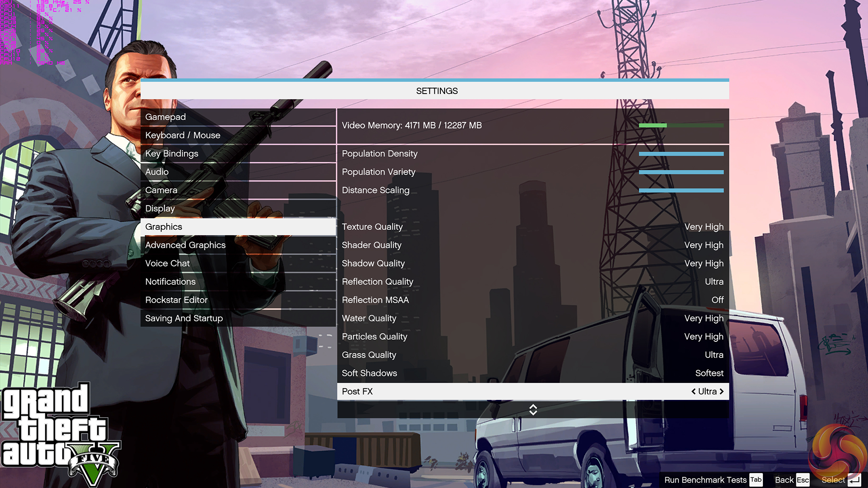Change the Soft Shadows Softest option
Image resolution: width=868 pixels, height=488 pixels.
[x=709, y=373]
